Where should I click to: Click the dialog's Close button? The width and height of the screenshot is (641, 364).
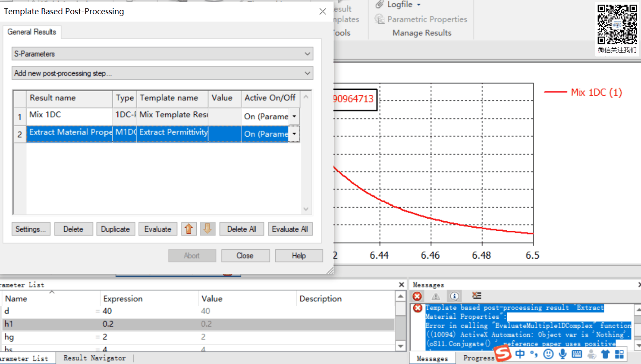[x=245, y=256]
